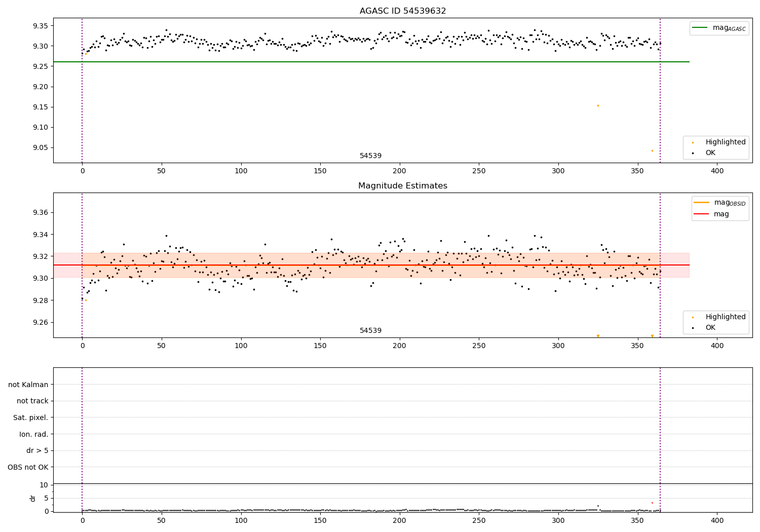Click the 'Sat. pixel.' row label
The image size is (760, 532).
(x=31, y=417)
